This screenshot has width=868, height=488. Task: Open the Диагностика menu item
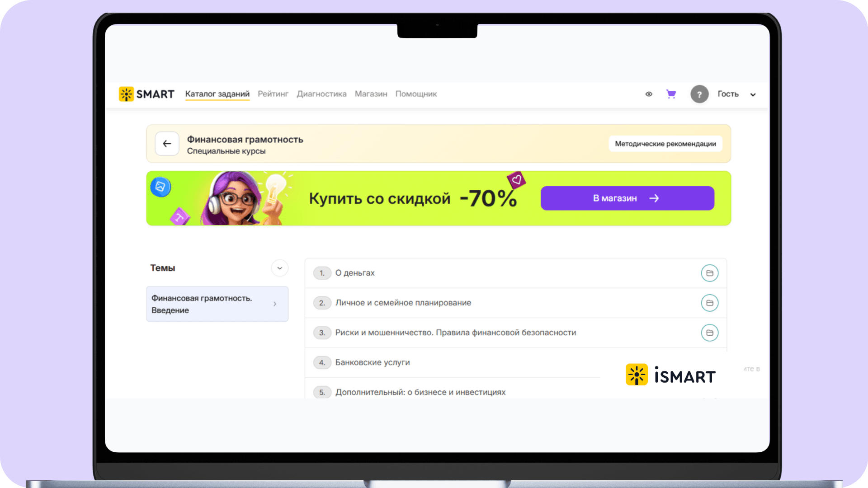point(321,94)
